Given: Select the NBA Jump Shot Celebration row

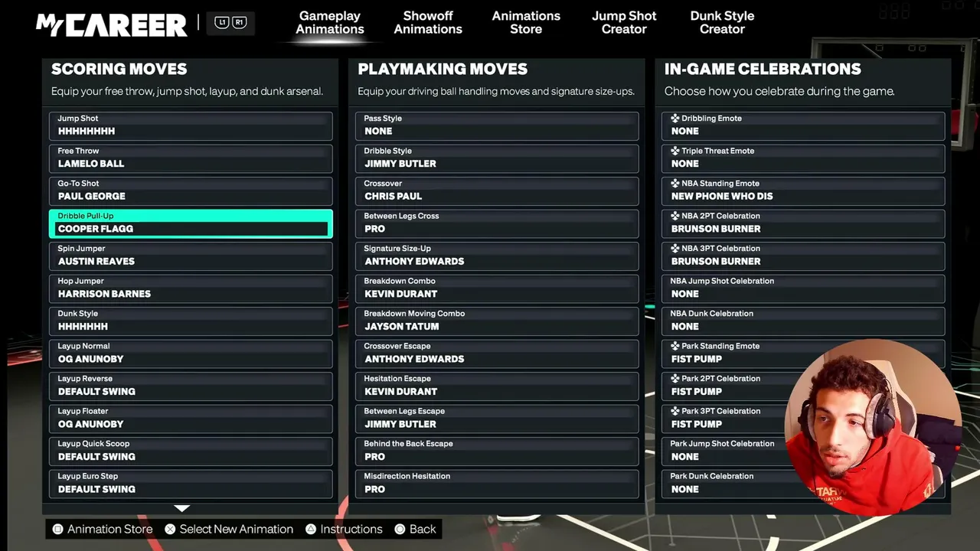Looking at the screenshot, I should pos(803,289).
